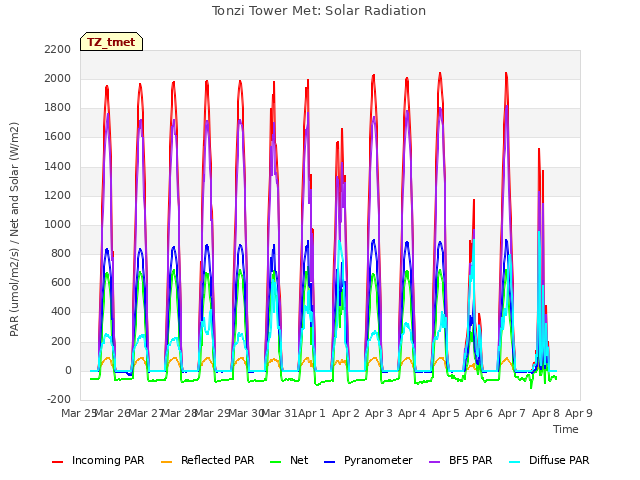Click the Apr 1 x-axis date label
Image resolution: width=640 pixels, height=480 pixels.
[x=312, y=413]
